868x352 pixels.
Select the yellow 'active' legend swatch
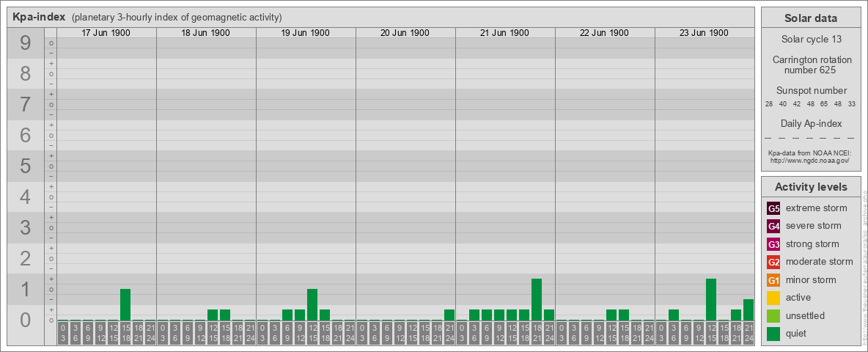774,298
